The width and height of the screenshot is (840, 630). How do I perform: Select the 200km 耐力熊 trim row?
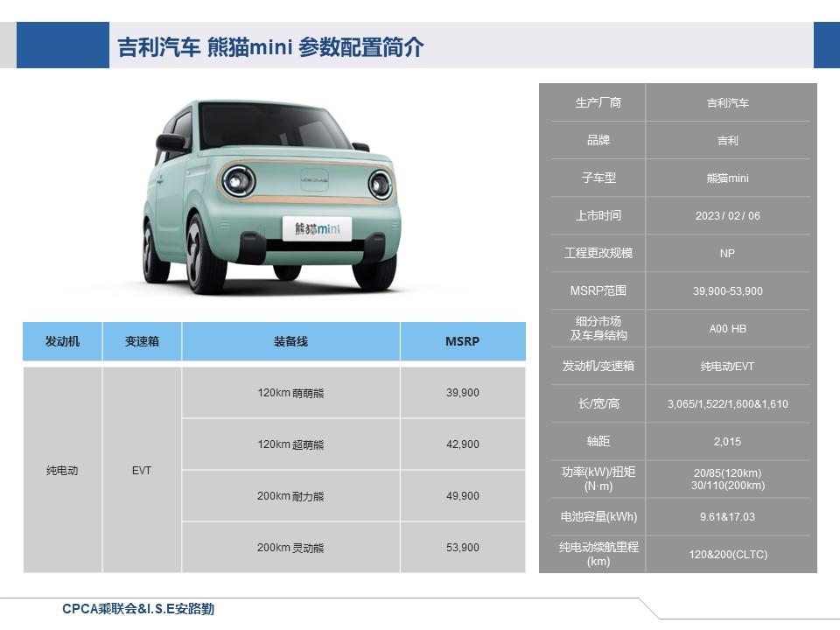290,496
